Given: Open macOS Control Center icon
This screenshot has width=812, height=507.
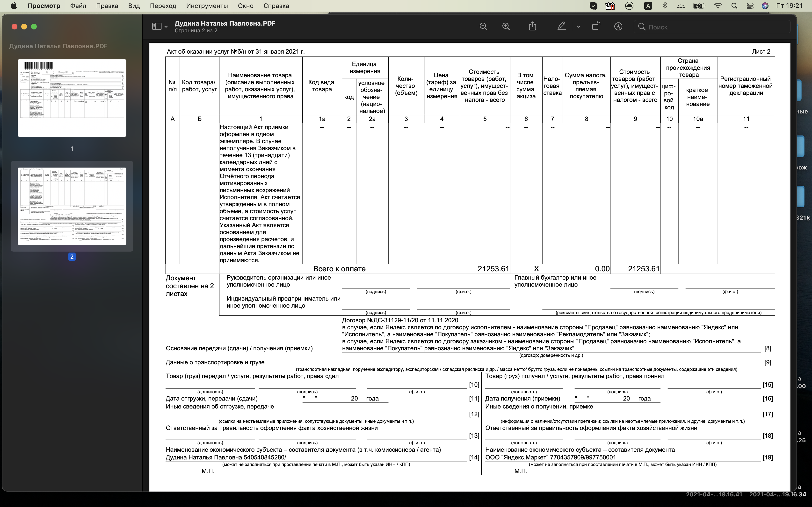Looking at the screenshot, I should [750, 6].
